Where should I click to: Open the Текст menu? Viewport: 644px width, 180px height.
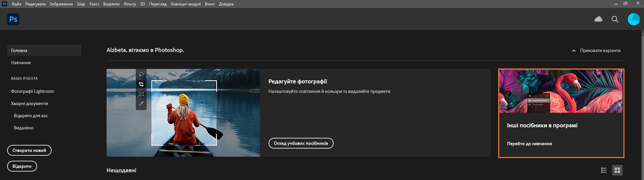click(x=94, y=4)
